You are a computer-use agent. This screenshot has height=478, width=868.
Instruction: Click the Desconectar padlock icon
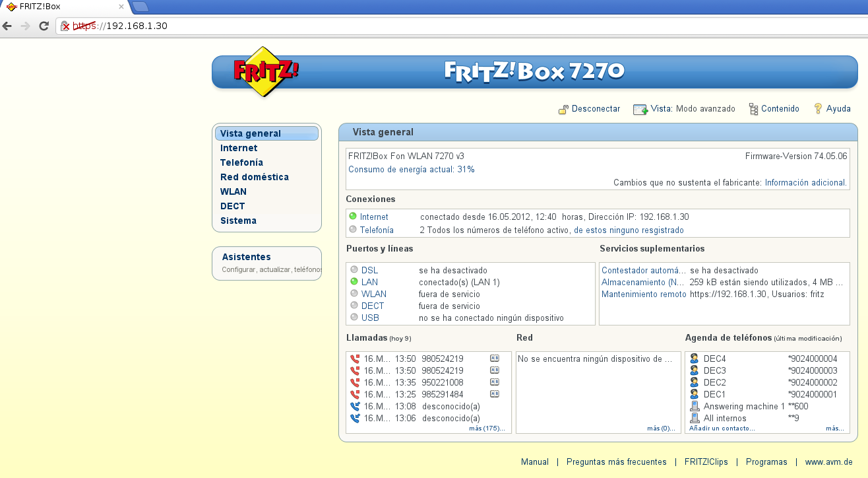tap(563, 109)
